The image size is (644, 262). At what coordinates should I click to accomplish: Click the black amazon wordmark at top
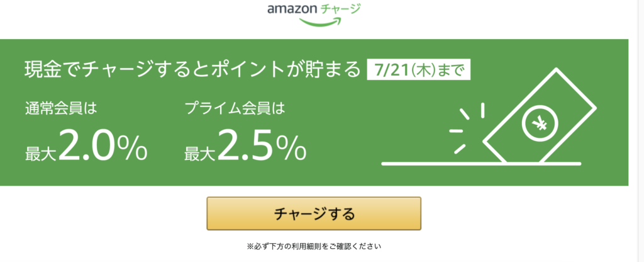293,9
